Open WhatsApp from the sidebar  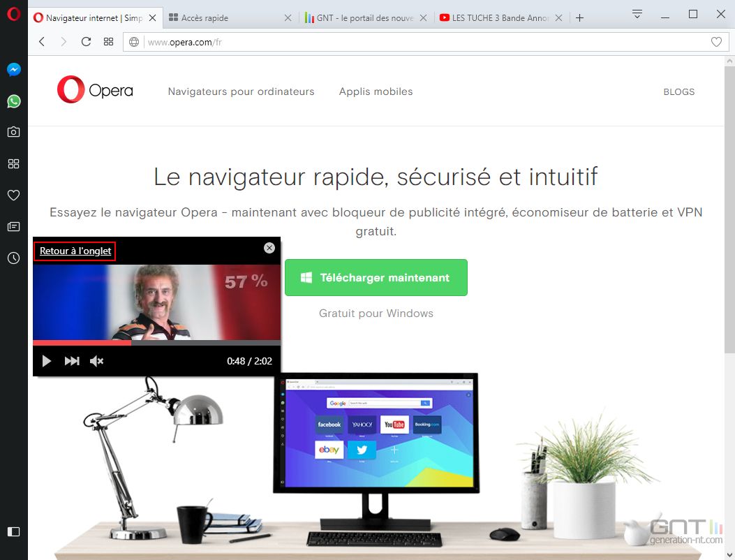click(13, 101)
